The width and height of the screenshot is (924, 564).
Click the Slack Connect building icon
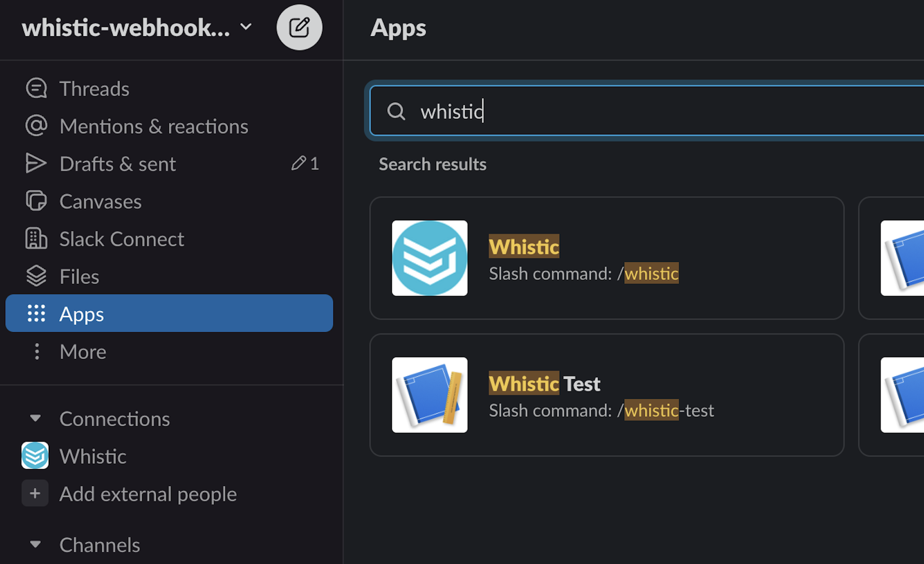tap(36, 239)
